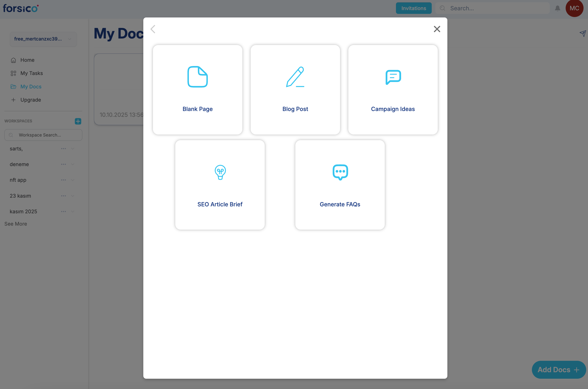Choose the Generate FAQs speech bubble icon
Image resolution: width=588 pixels, height=389 pixels.
pos(340,172)
